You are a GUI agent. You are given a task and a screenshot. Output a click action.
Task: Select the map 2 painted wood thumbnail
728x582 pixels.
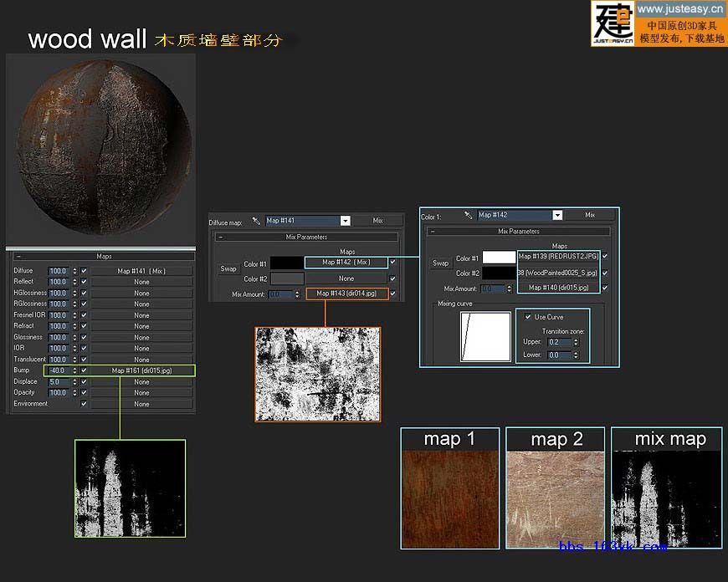pyautogui.click(x=556, y=499)
